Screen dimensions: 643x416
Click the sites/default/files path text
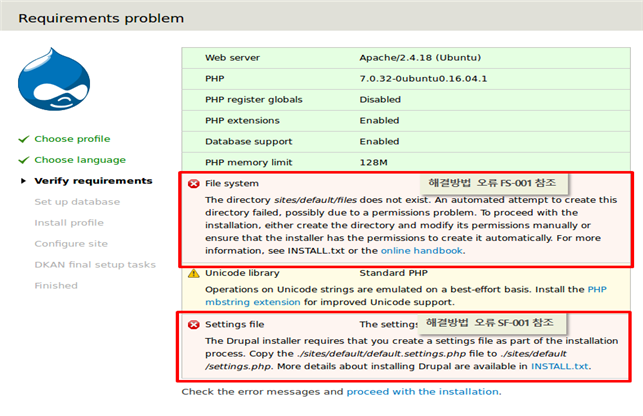pyautogui.click(x=315, y=200)
